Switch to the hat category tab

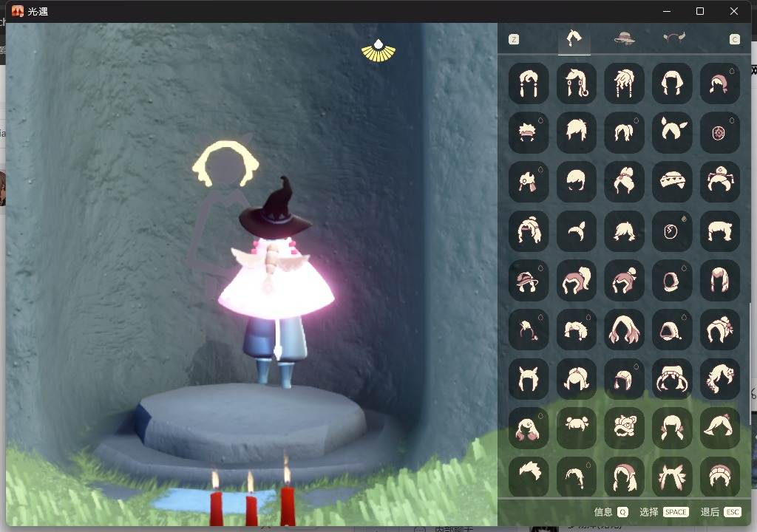(624, 38)
